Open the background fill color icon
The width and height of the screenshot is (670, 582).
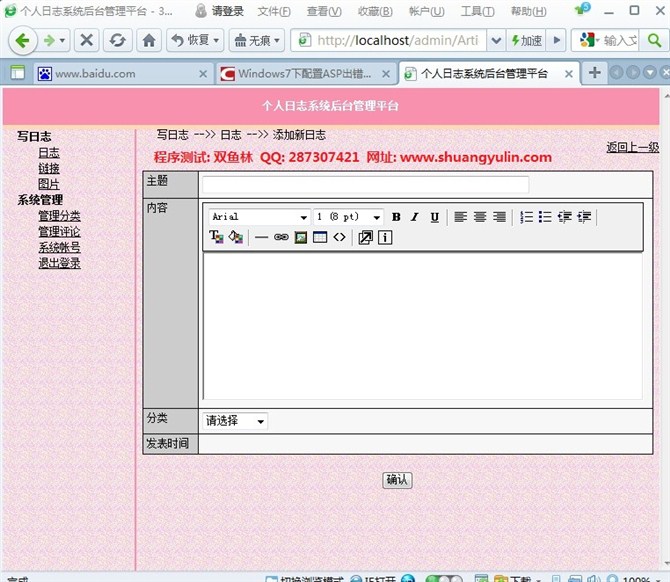pyautogui.click(x=236, y=237)
